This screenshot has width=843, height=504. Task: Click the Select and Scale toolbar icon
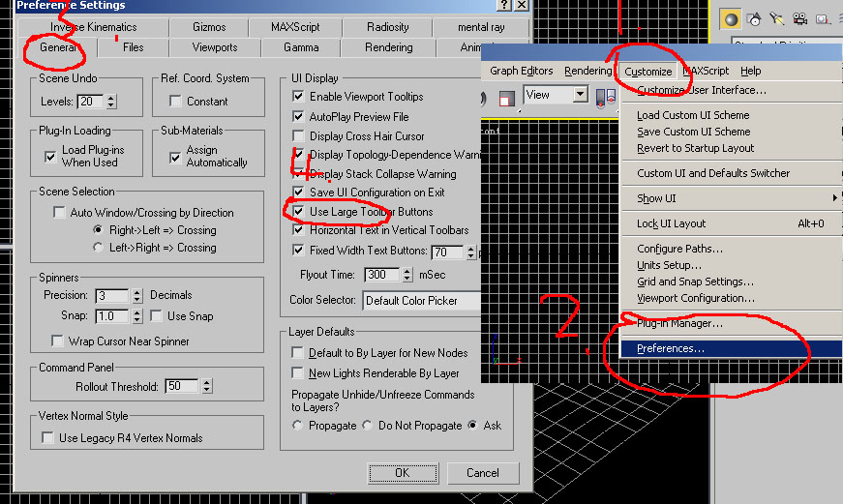pyautogui.click(x=506, y=99)
